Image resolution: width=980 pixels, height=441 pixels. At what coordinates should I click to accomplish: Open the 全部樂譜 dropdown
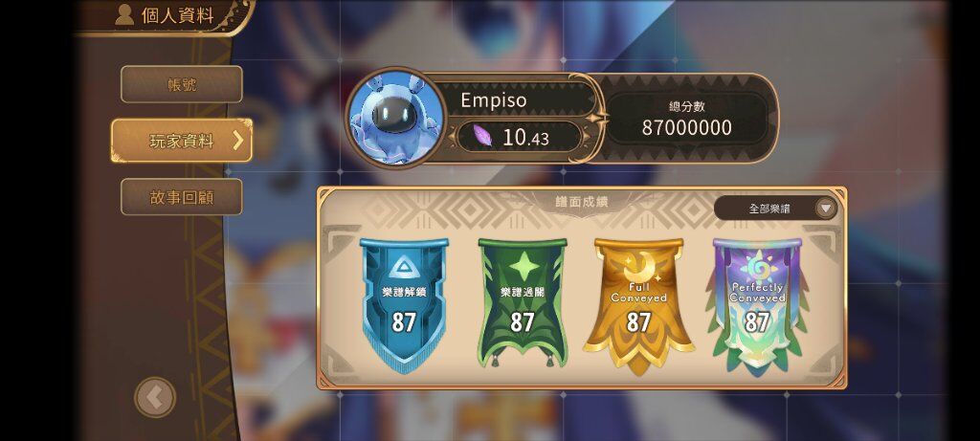pyautogui.click(x=775, y=208)
